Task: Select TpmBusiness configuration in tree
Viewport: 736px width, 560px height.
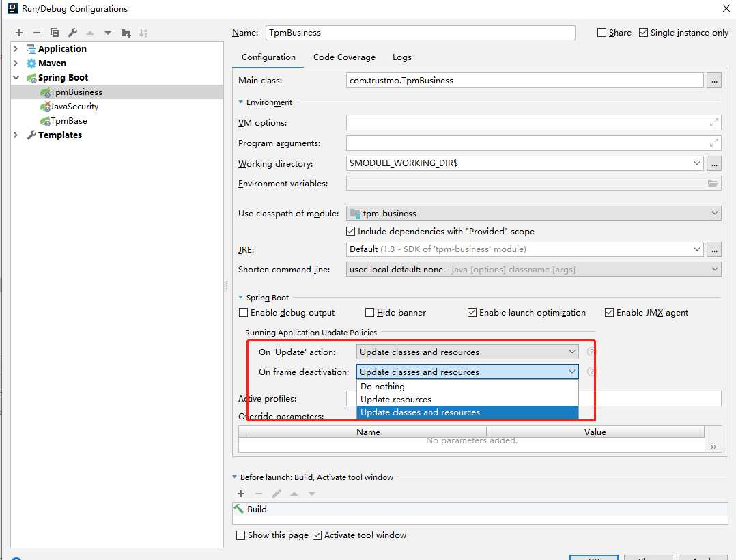Action: coord(117,92)
